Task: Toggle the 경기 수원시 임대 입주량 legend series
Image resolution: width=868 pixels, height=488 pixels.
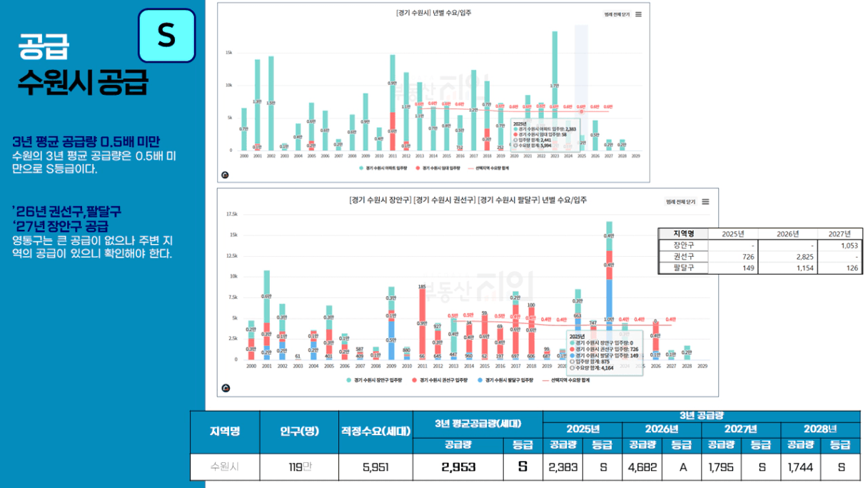Action: [x=437, y=168]
